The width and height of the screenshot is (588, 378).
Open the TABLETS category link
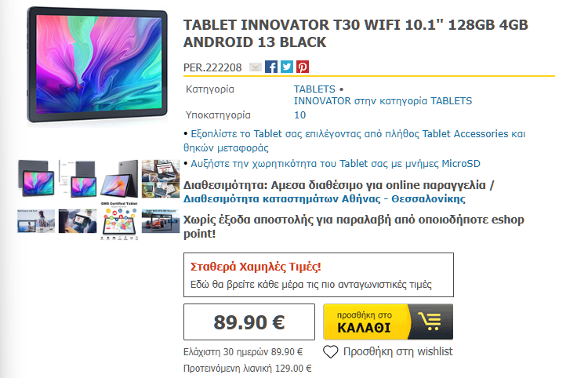[x=314, y=89]
